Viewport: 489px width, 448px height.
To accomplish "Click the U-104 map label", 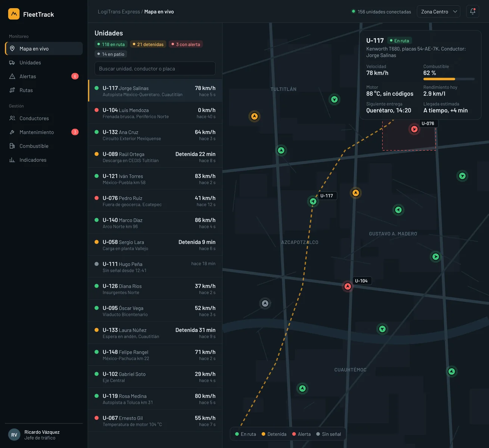I will 361,281.
